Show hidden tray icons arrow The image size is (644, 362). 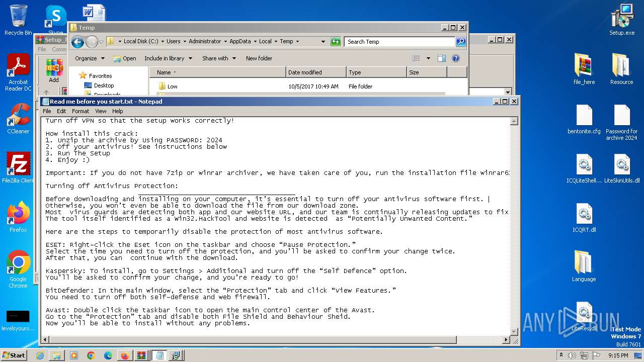pyautogui.click(x=561, y=355)
